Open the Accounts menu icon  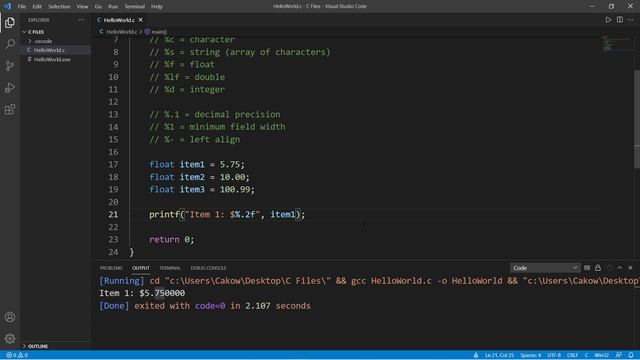coord(10,317)
